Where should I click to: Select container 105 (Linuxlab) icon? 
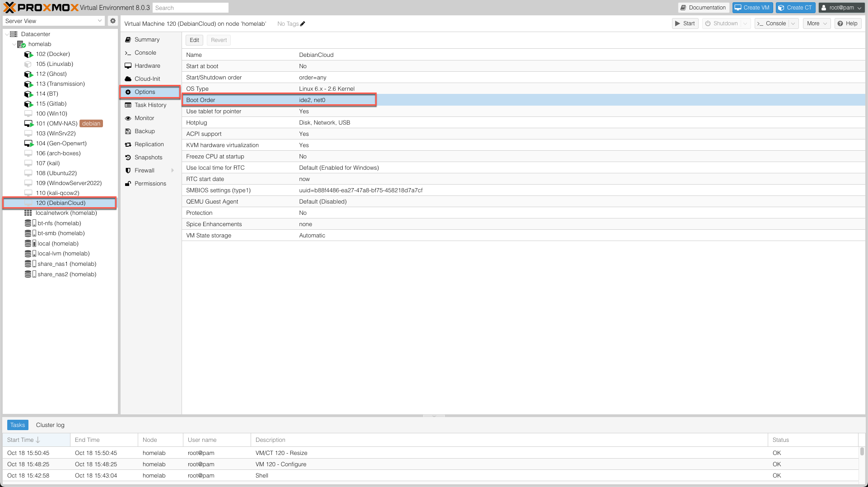click(28, 64)
